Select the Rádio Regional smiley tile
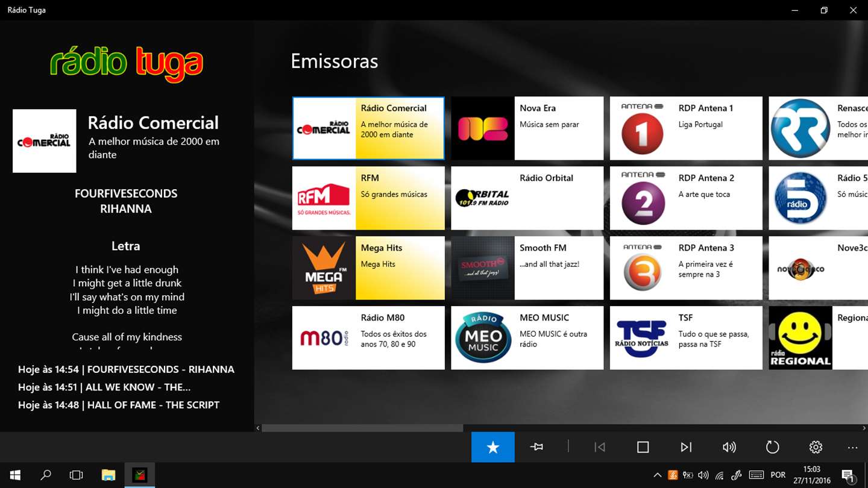The image size is (868, 488). pos(819,338)
